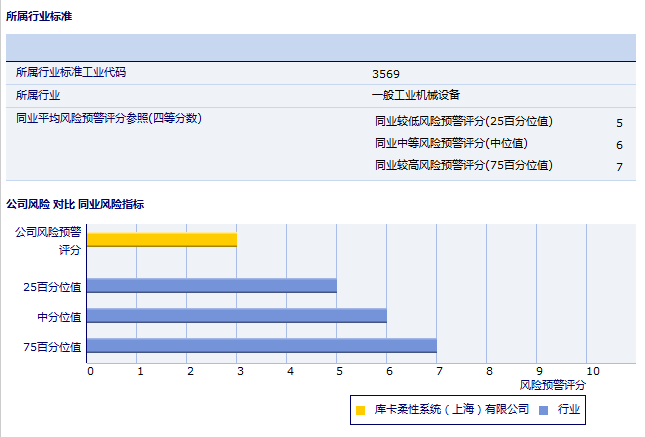Click the 同业较低风险预警评分(25百分位值) text

tap(463, 122)
